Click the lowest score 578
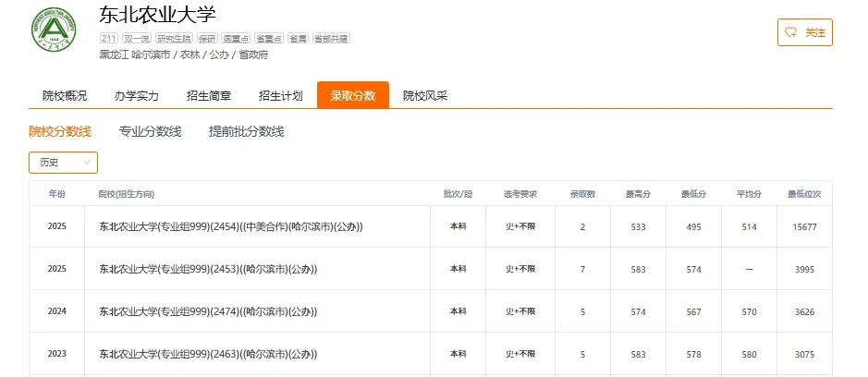The width and height of the screenshot is (868, 377). [693, 354]
